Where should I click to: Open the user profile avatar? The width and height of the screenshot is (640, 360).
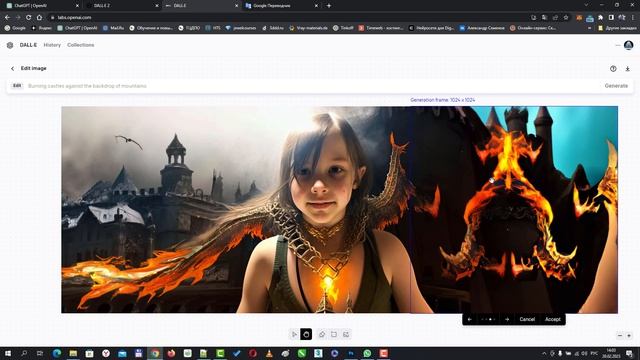point(629,45)
